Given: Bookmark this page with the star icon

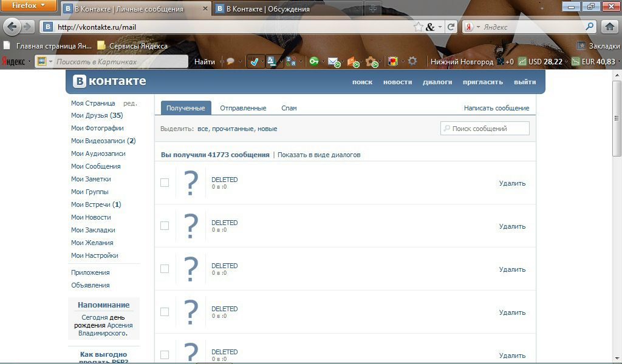Looking at the screenshot, I should click(418, 27).
